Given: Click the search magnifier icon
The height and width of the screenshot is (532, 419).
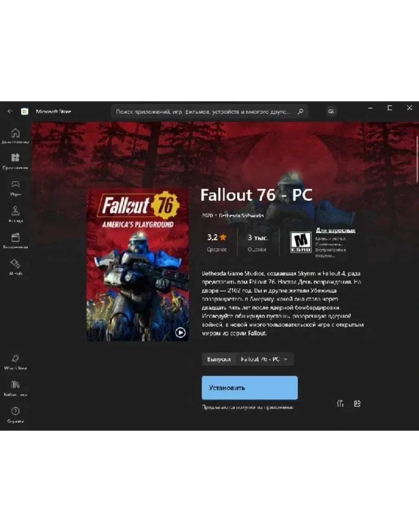Looking at the screenshot, I should click(300, 111).
